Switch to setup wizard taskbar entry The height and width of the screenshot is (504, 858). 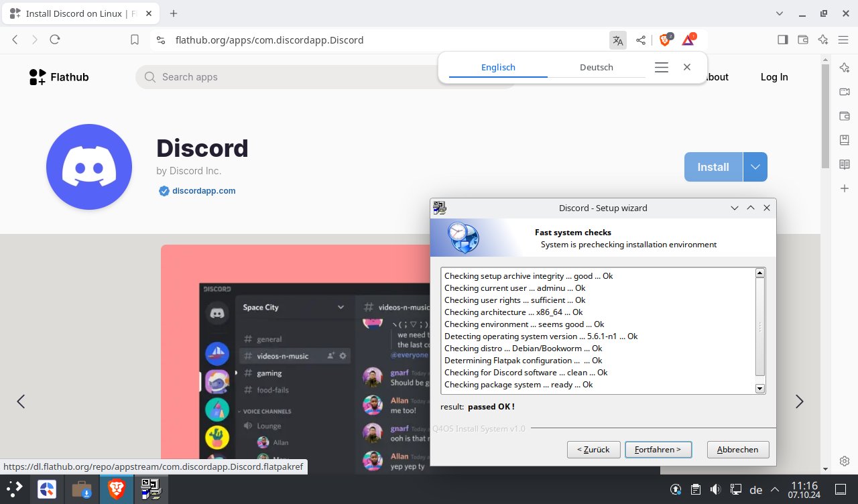click(x=151, y=490)
